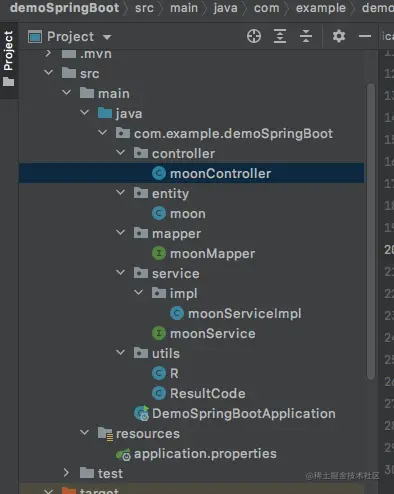The width and height of the screenshot is (394, 494).
Task: Collapse the impl package chevron
Action: [x=138, y=292]
